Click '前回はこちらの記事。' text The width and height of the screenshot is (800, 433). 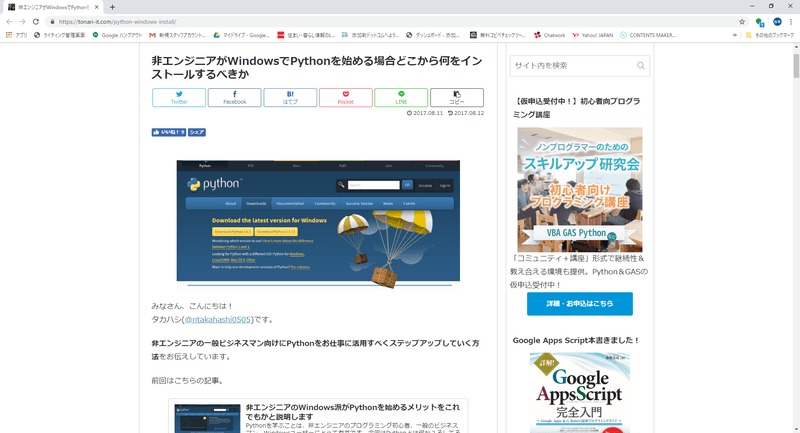point(187,380)
